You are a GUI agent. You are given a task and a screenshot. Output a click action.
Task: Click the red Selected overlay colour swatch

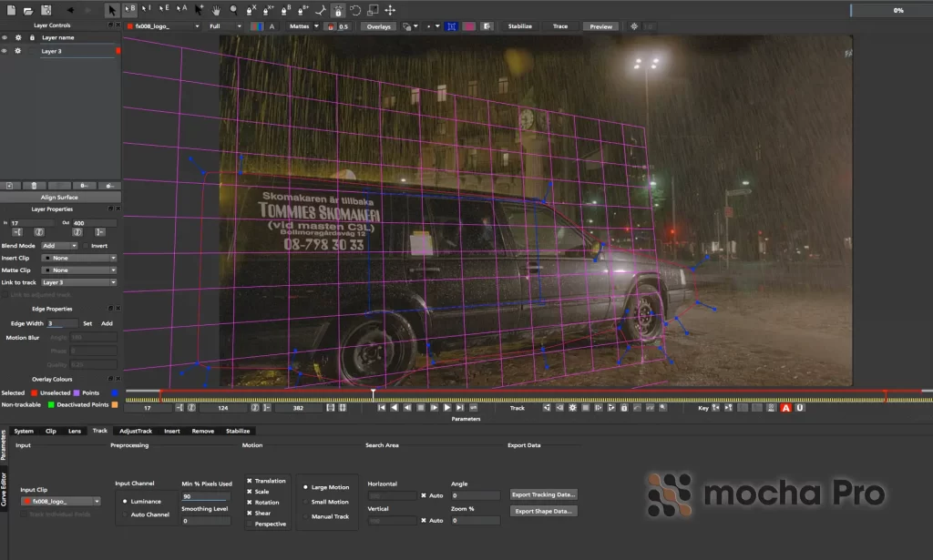(35, 392)
